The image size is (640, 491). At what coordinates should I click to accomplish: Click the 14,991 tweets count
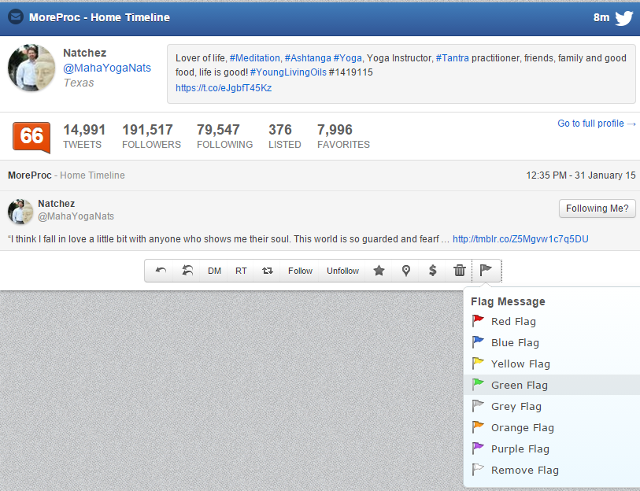[x=84, y=130]
